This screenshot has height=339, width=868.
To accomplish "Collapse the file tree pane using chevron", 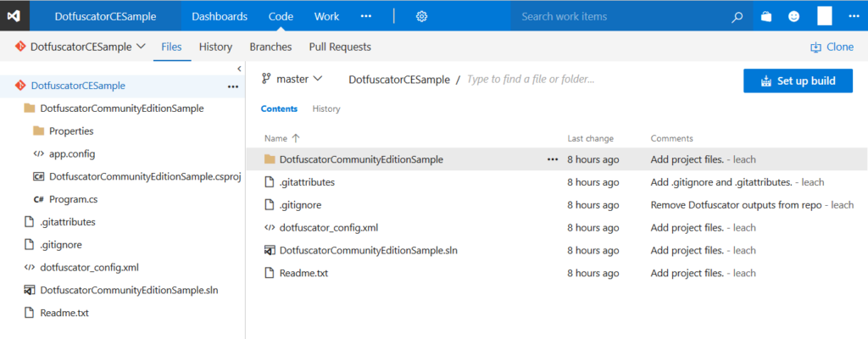I will coord(239,69).
